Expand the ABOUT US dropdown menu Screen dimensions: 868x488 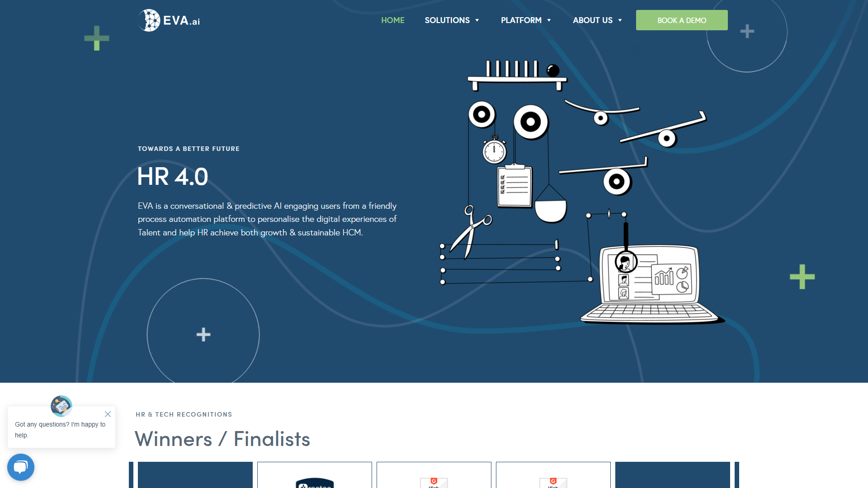[x=597, y=20]
